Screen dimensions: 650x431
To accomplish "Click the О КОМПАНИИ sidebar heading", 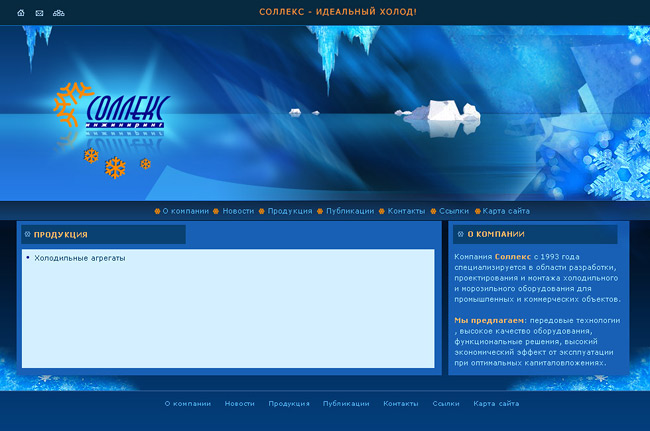I will [x=496, y=235].
